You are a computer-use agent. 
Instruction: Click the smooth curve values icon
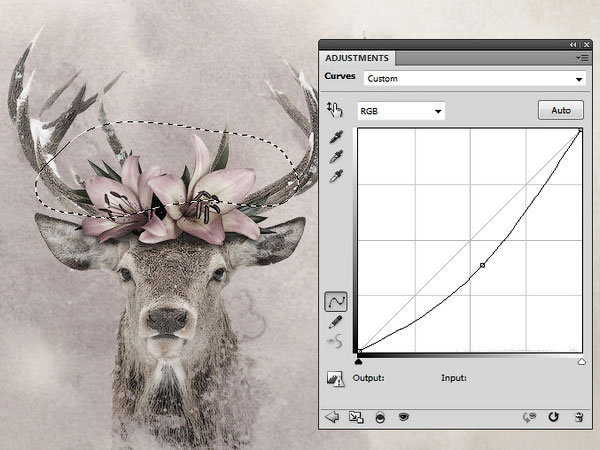[x=335, y=341]
